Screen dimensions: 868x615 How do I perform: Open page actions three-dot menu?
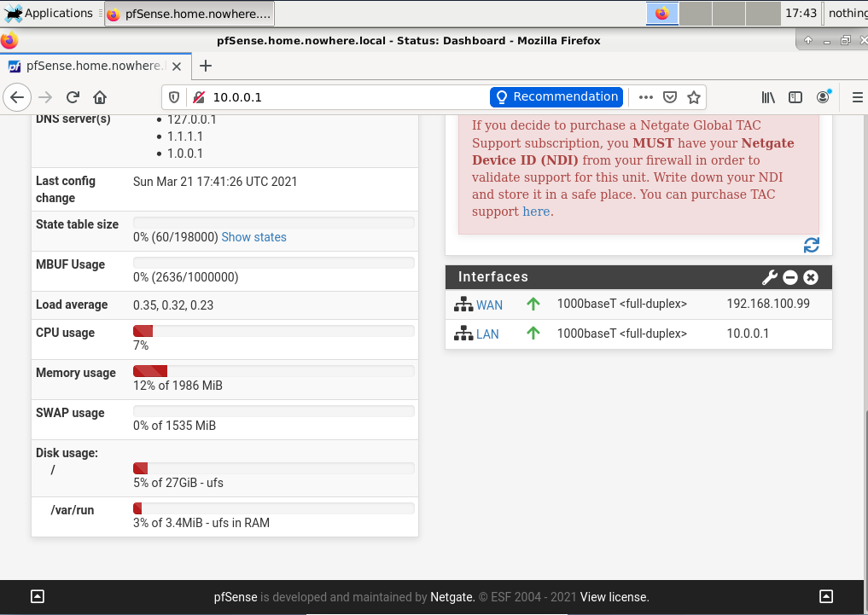click(x=645, y=97)
